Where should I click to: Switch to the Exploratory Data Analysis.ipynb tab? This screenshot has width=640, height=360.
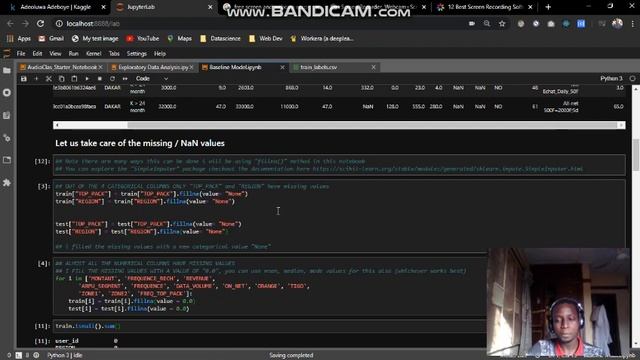[153, 67]
